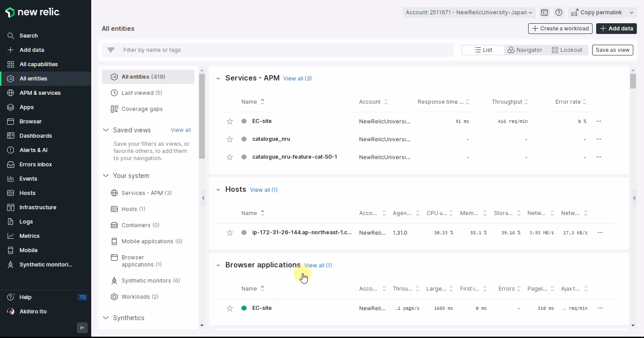Open the APM & services menu item
This screenshot has width=644, height=338.
point(40,93)
